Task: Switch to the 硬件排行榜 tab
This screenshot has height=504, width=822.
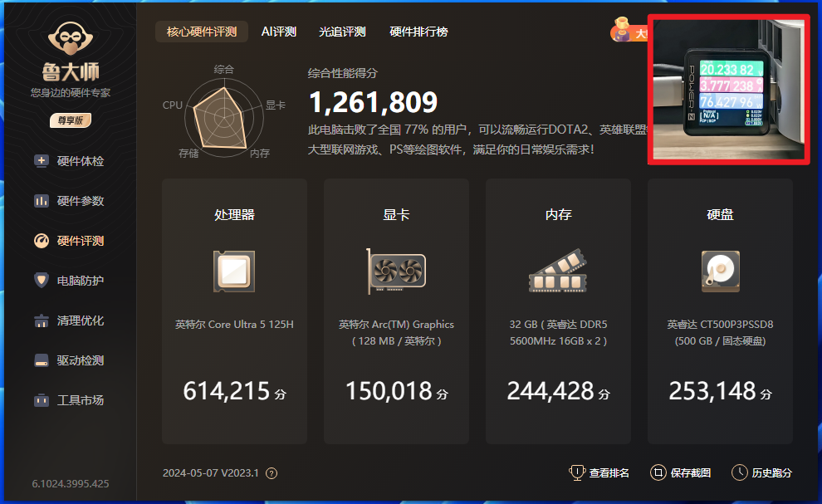Action: 418,32
